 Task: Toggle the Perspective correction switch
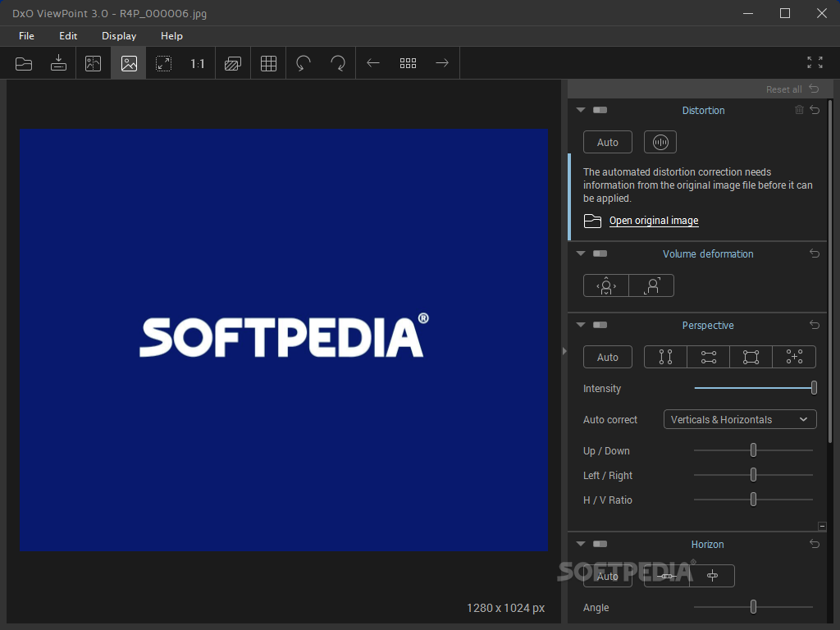(600, 325)
